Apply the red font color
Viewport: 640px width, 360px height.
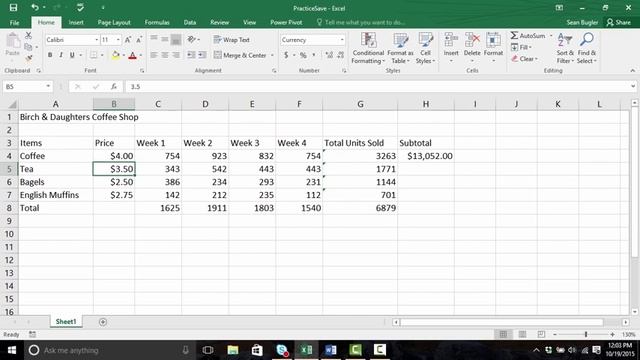pyautogui.click(x=132, y=55)
